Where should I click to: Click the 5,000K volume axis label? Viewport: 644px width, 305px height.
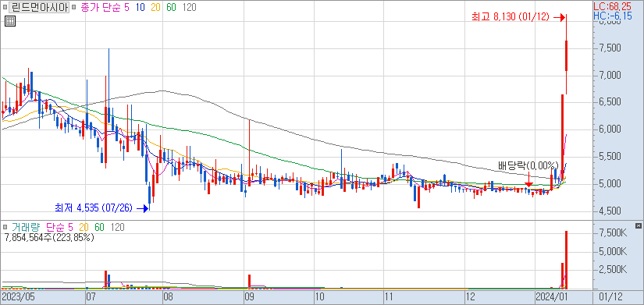click(612, 251)
